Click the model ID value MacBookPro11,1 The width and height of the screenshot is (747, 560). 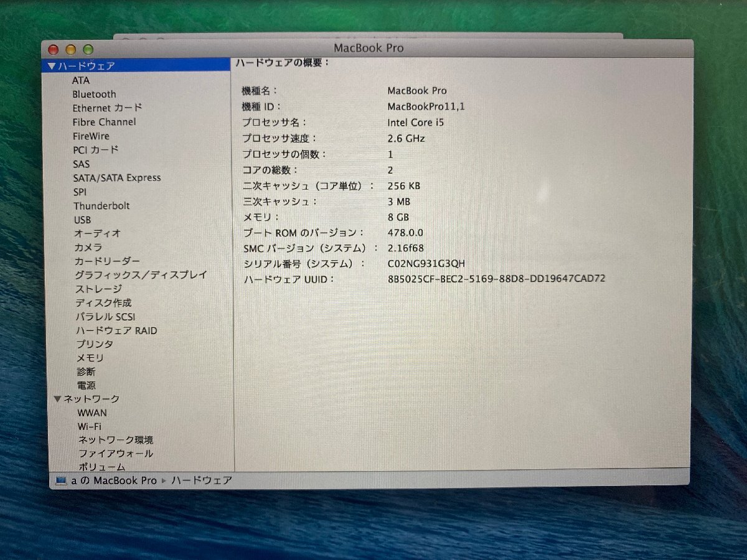click(x=426, y=106)
